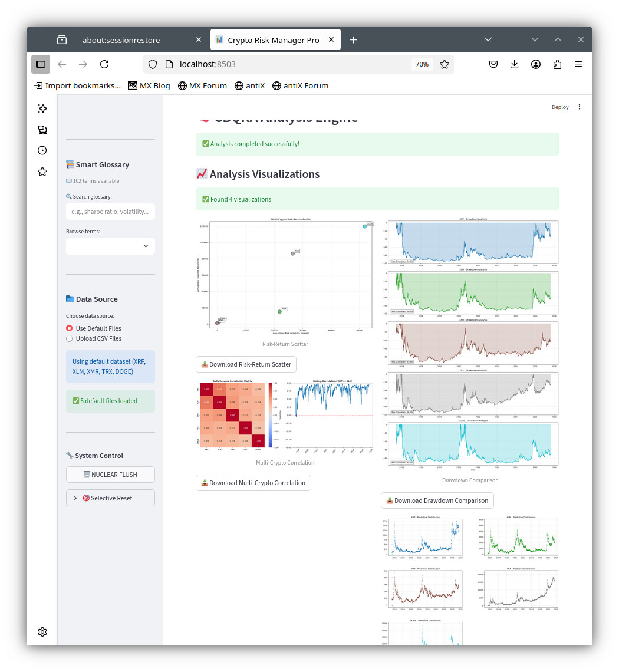This screenshot has width=619, height=672.
Task: Reload the current page
Action: click(x=104, y=64)
